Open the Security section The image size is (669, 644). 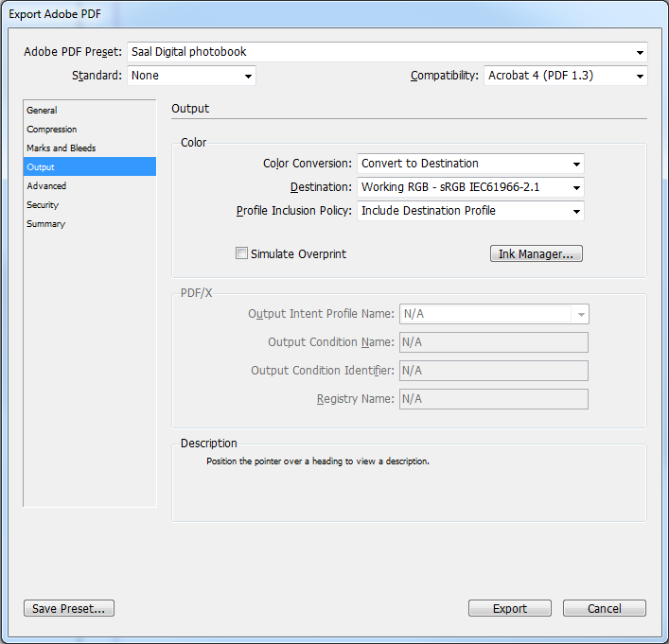click(x=43, y=205)
